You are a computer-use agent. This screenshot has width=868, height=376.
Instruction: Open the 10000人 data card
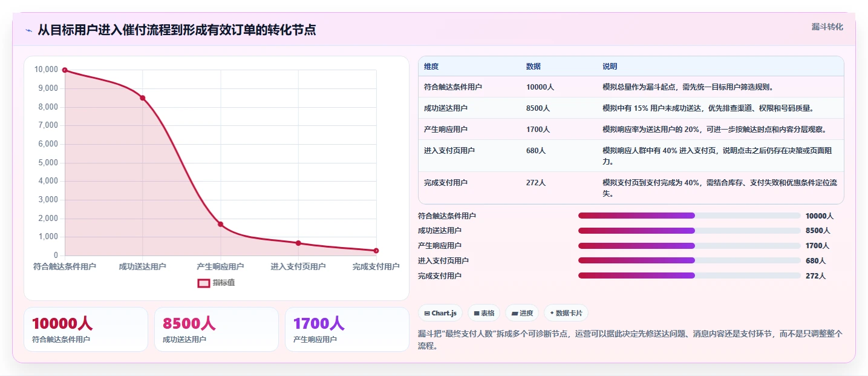86,329
